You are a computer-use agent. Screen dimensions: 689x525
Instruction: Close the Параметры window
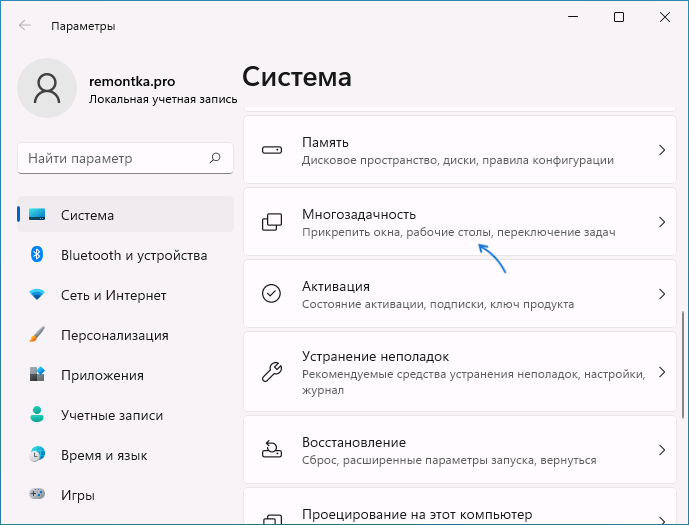(665, 17)
